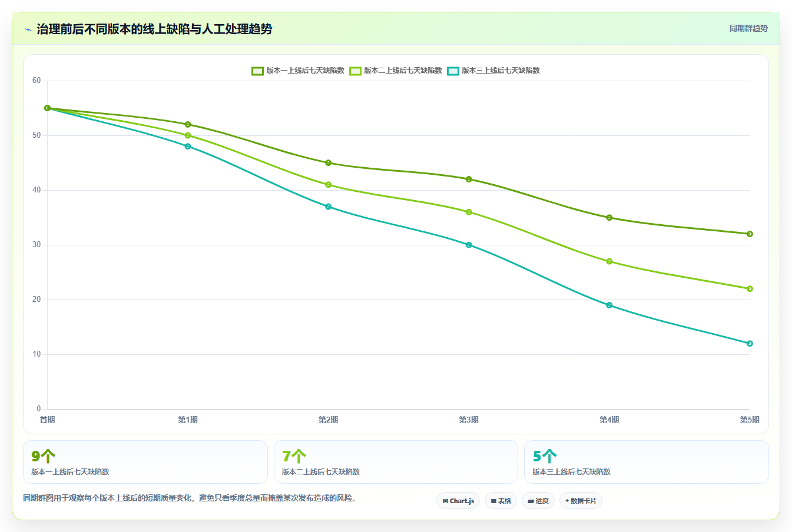Open the 9个 版本一 stat card
This screenshot has height=532, width=792.
pos(145,462)
